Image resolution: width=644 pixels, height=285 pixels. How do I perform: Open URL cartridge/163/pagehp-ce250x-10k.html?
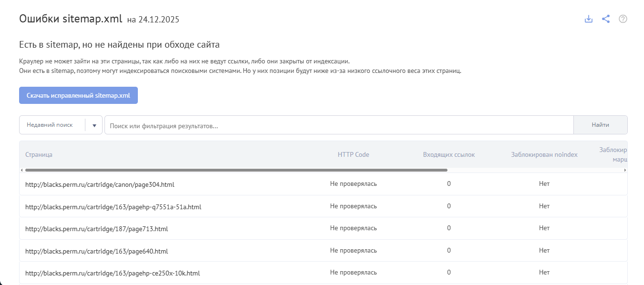point(112,274)
